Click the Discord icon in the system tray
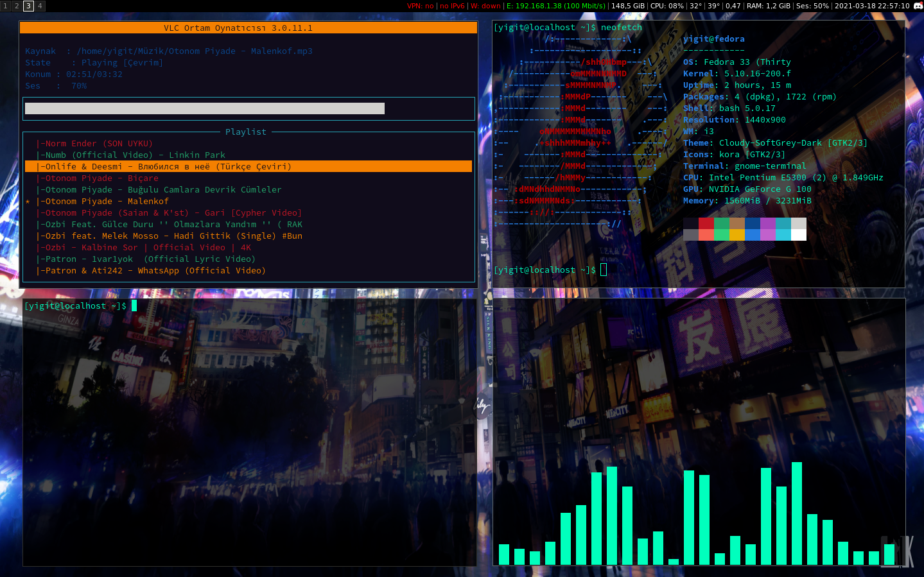 pos(918,6)
